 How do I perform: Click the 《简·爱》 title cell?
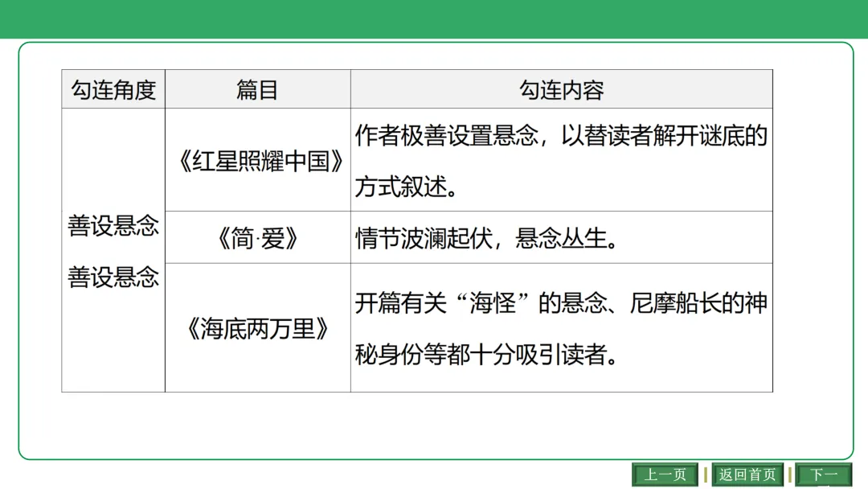257,237
